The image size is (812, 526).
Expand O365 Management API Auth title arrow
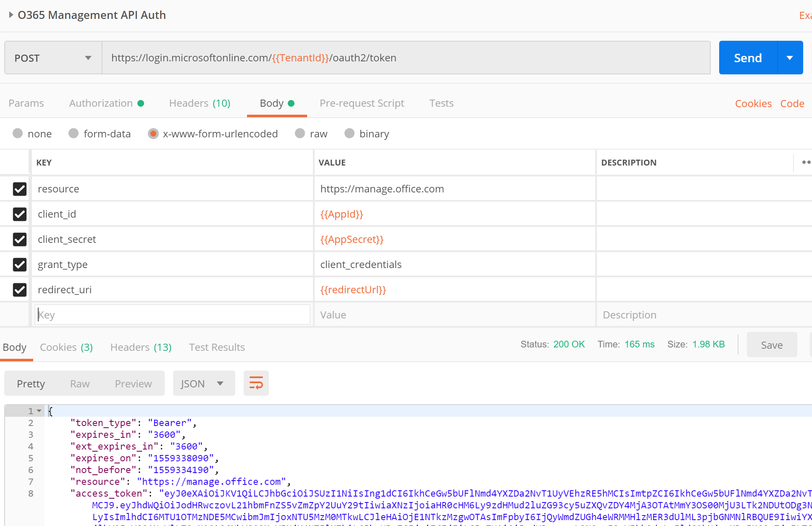[11, 15]
